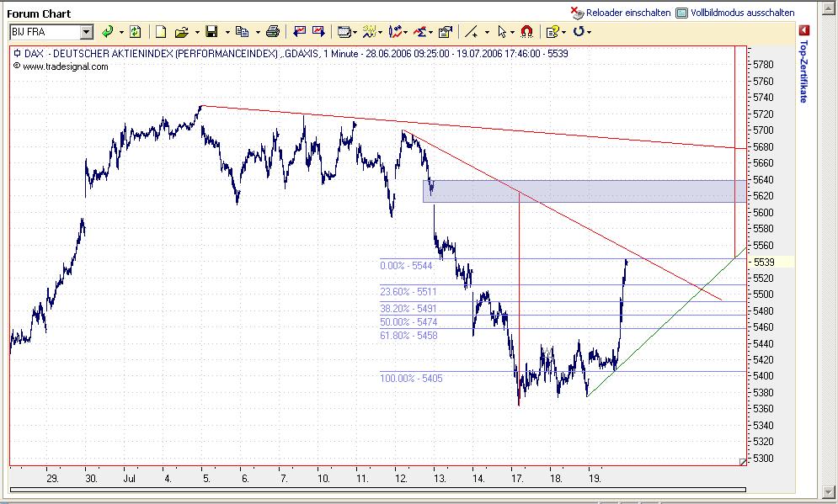Viewport: 838px width, 504px height.
Task: Print the chart with printer icon
Action: (x=273, y=32)
